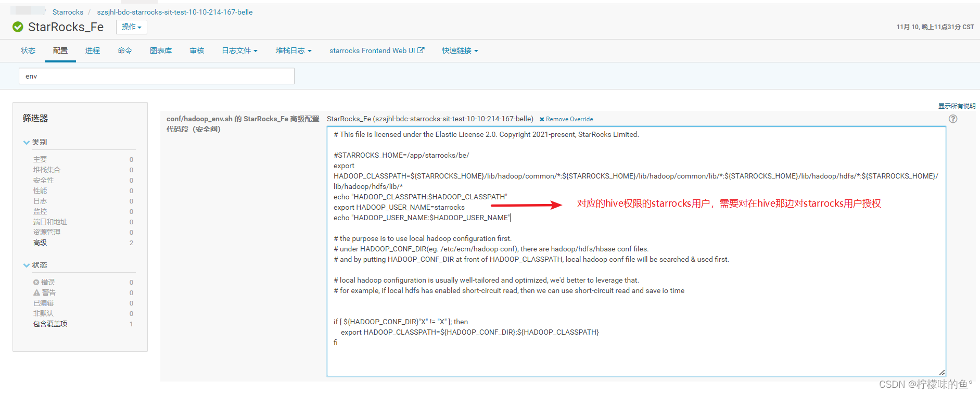
Task: Go to the 命令 tab
Action: coord(125,50)
